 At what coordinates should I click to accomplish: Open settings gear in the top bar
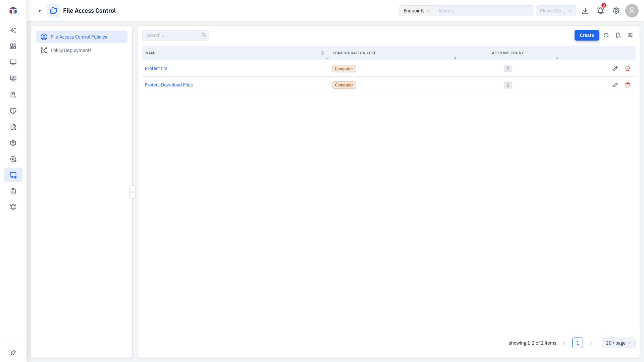616,11
